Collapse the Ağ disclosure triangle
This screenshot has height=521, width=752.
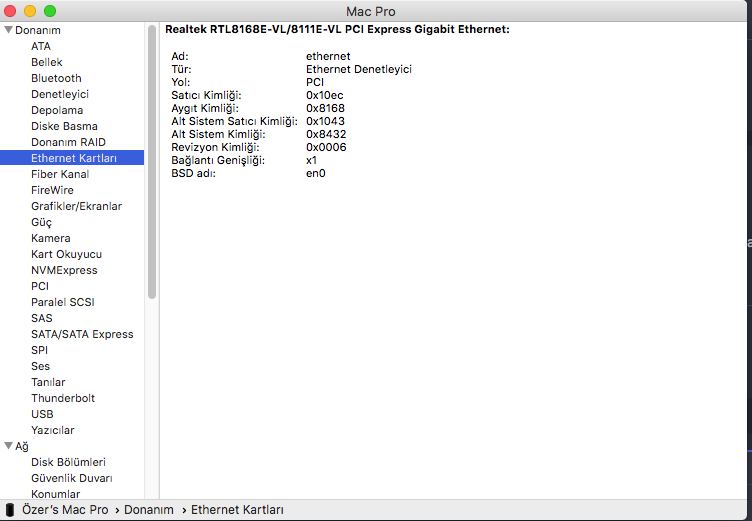(8, 446)
